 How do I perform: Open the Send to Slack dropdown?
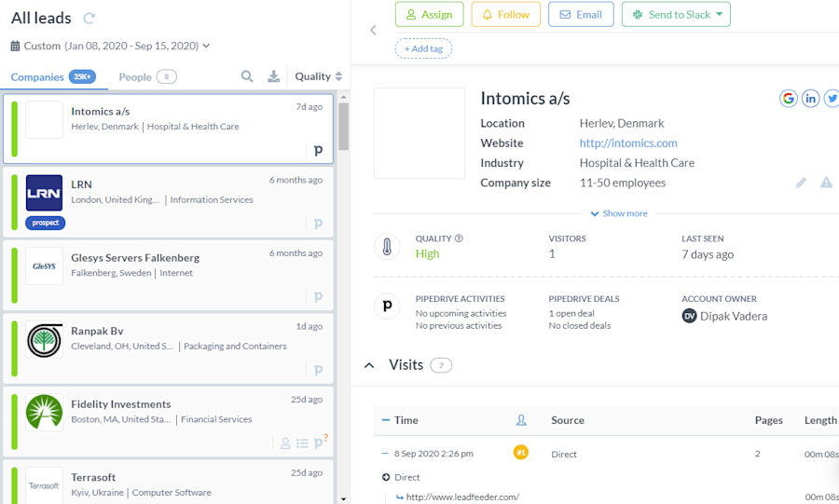pyautogui.click(x=676, y=14)
